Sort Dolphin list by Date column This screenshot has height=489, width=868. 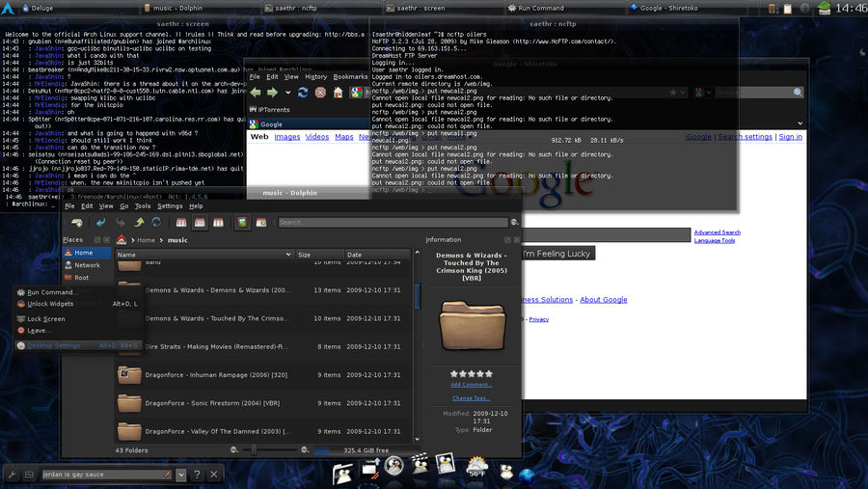coord(377,255)
